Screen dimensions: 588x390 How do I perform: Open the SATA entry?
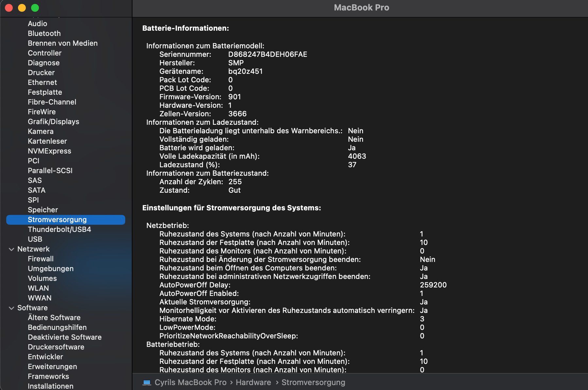[x=37, y=190]
